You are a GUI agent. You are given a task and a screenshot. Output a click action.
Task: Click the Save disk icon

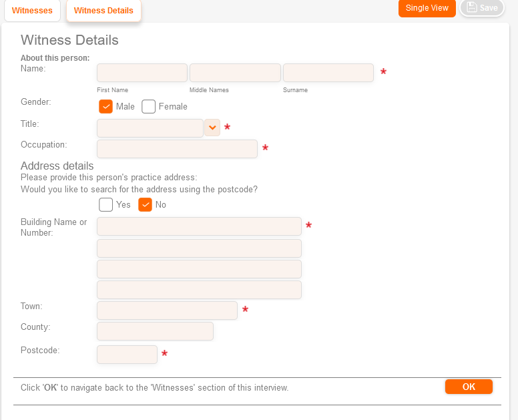(472, 8)
